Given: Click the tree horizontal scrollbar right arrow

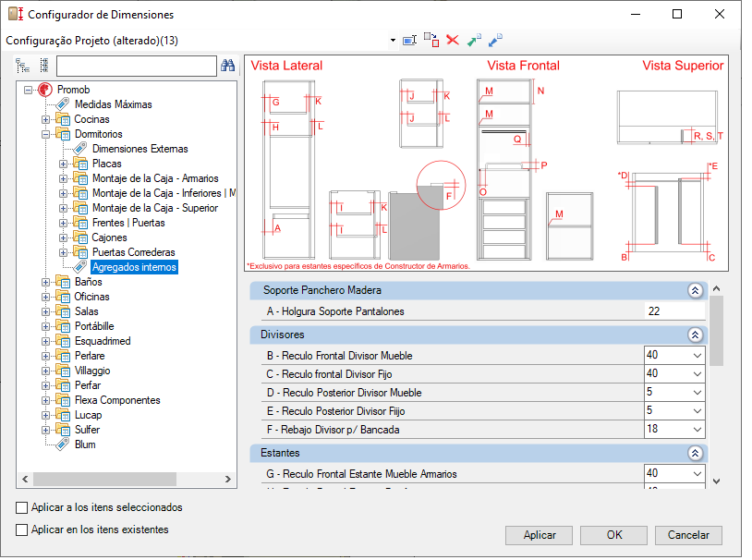Looking at the screenshot, I should [x=228, y=479].
